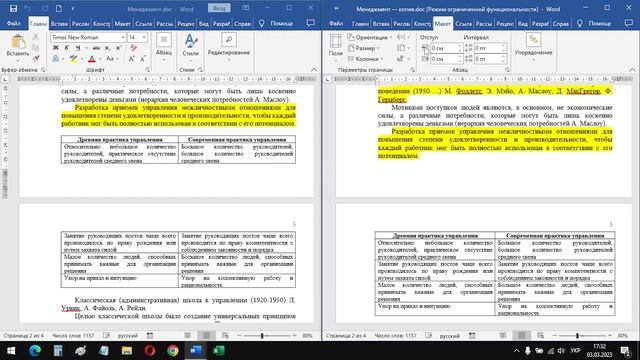The height and width of the screenshot is (360, 640).
Task: Click page indicator in left status bar
Action: (24, 336)
